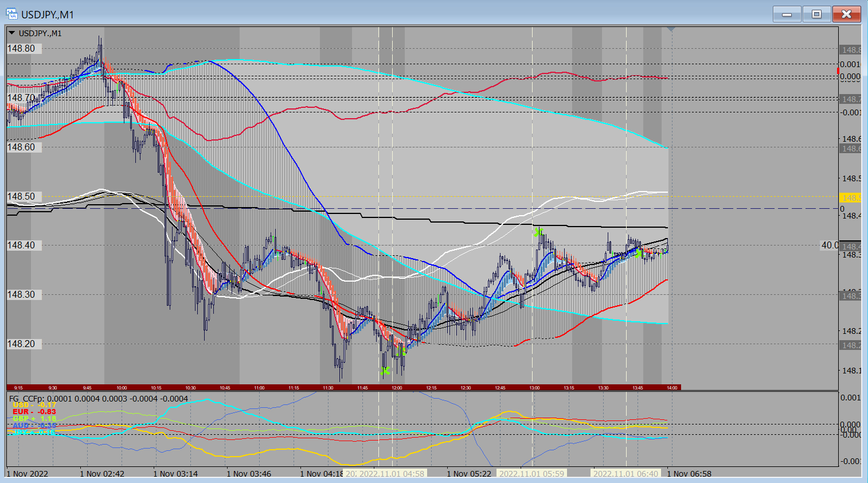Click the chart window icon in title bar
The image size is (868, 483).
(11, 14)
